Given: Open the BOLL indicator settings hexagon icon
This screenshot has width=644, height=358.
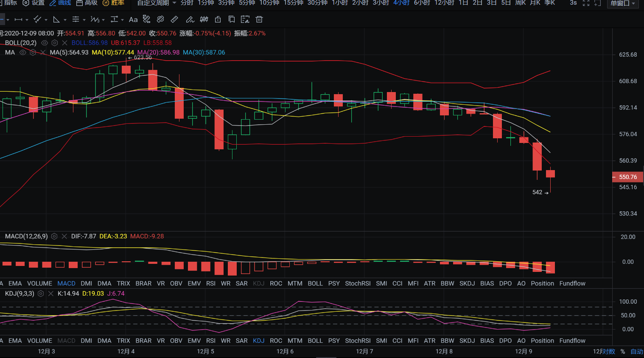Looking at the screenshot, I should 55,43.
